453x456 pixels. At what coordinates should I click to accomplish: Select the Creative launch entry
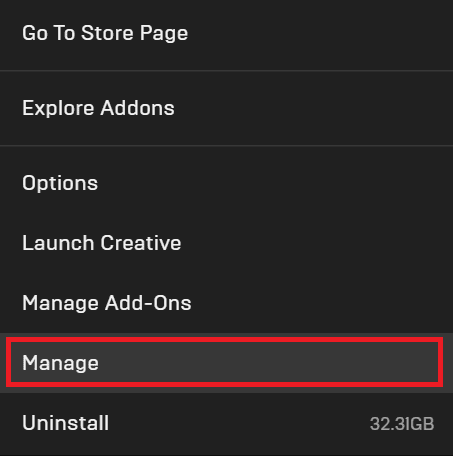tap(226, 243)
